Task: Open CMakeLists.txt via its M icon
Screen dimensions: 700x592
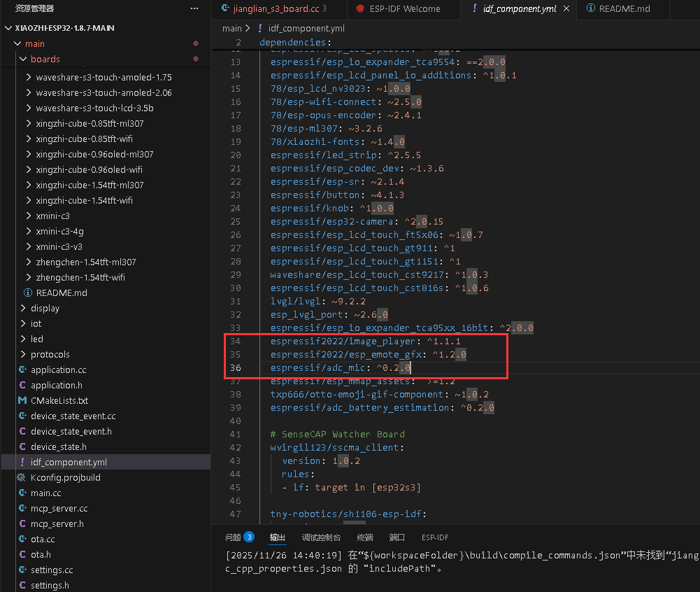Action: tap(22, 400)
